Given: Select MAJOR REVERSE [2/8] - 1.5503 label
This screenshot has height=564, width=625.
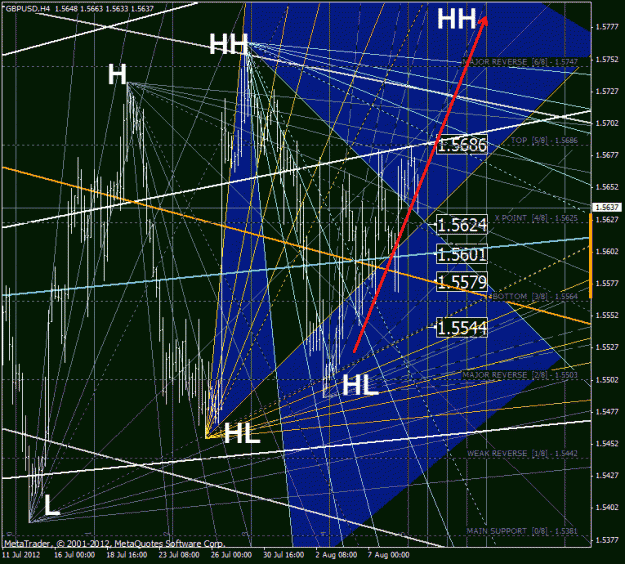Looking at the screenshot, I should pyautogui.click(x=520, y=375).
